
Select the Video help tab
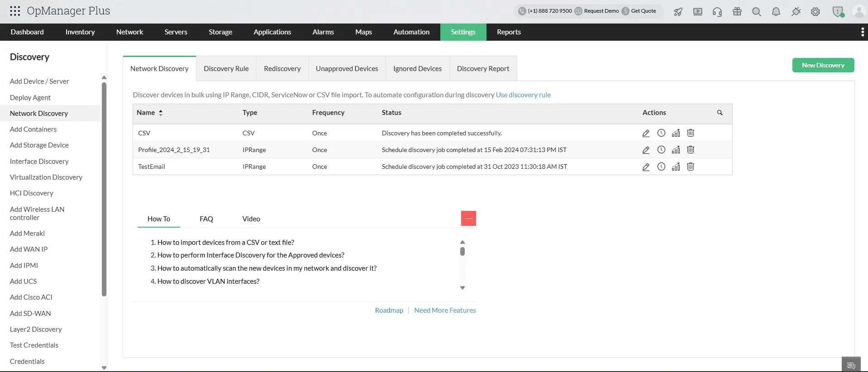[x=251, y=219]
